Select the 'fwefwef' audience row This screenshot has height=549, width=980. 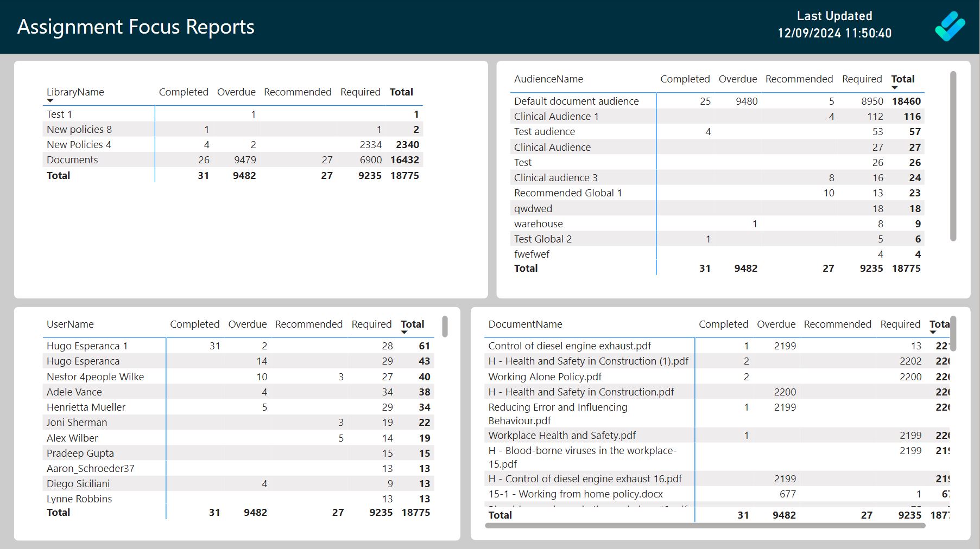pyautogui.click(x=717, y=254)
